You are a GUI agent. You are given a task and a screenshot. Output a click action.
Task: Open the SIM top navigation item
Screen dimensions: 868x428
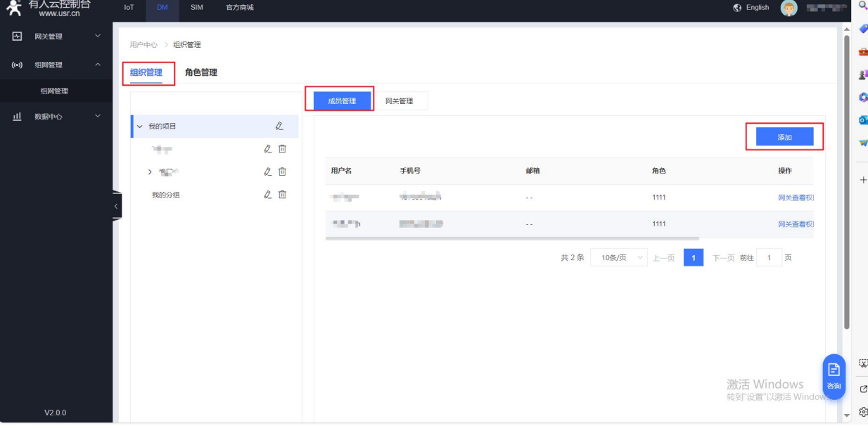[197, 8]
